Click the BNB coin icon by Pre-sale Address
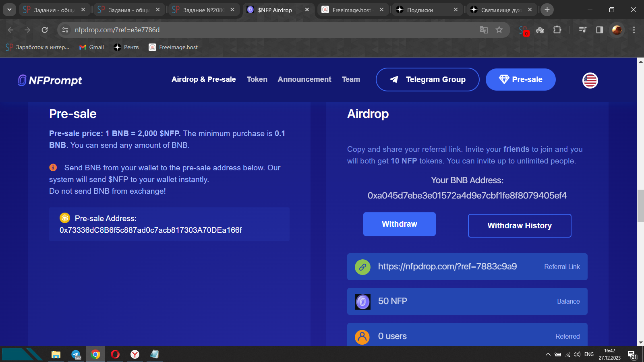This screenshot has width=644, height=362. [65, 218]
